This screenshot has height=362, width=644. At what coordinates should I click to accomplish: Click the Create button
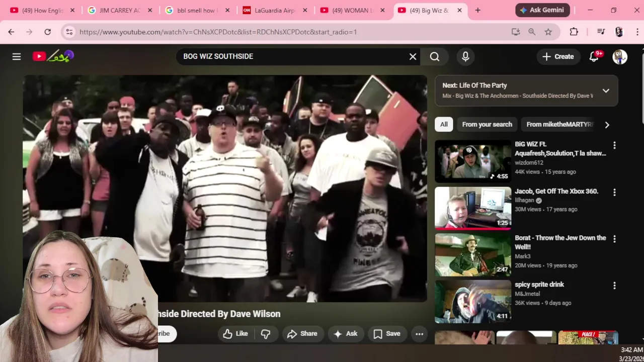coord(558,56)
